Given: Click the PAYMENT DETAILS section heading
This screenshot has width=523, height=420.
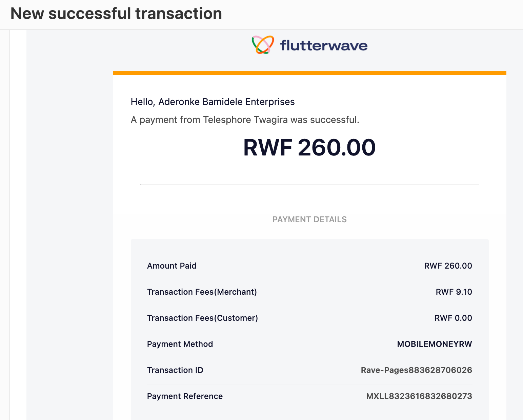Looking at the screenshot, I should pos(309,219).
